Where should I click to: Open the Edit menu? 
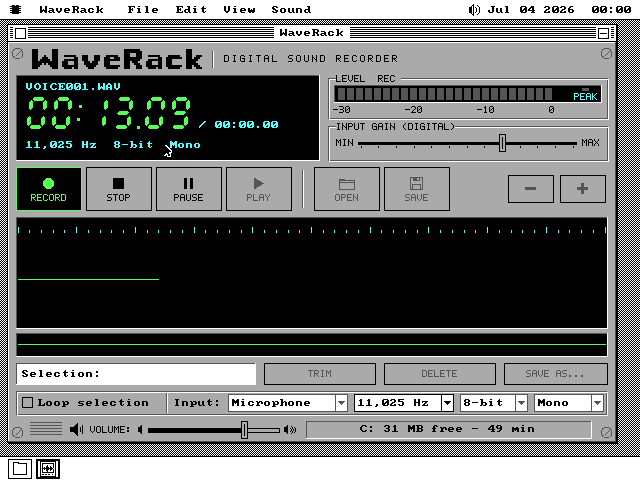[191, 9]
